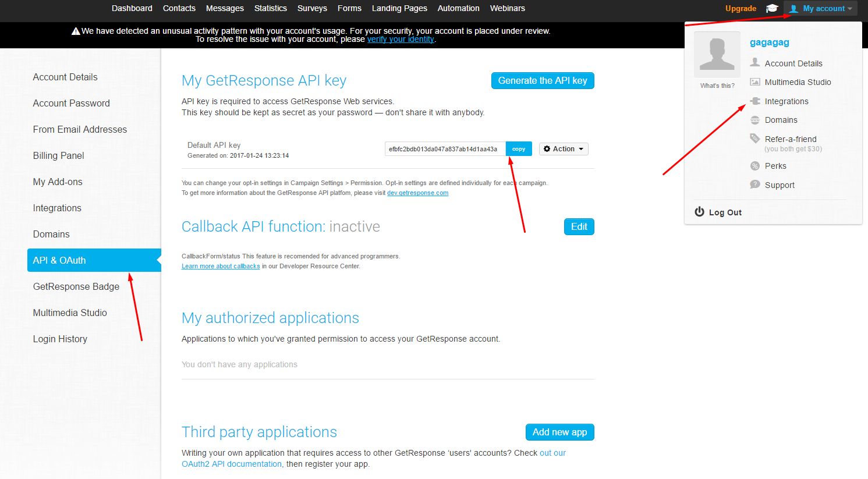This screenshot has height=479, width=868.
Task: Select Account Password in sidebar
Action: [x=72, y=103]
